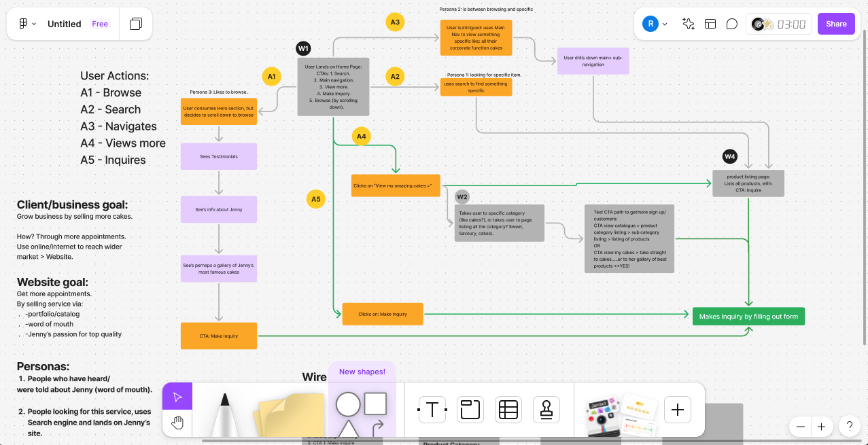Select the A2 yellow circle

point(395,76)
